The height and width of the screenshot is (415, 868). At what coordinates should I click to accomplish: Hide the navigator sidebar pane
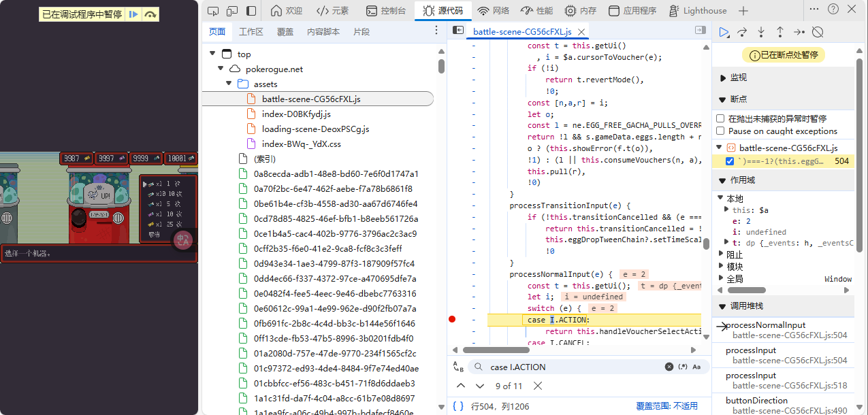(x=458, y=31)
